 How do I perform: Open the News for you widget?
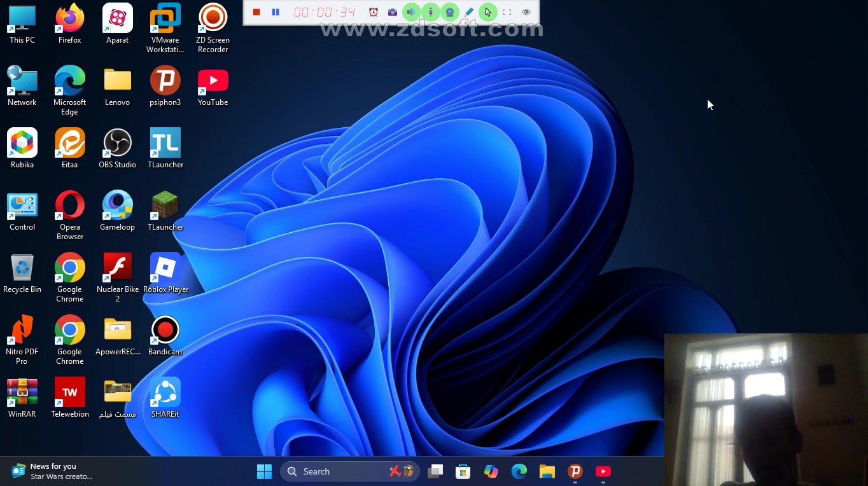52,471
